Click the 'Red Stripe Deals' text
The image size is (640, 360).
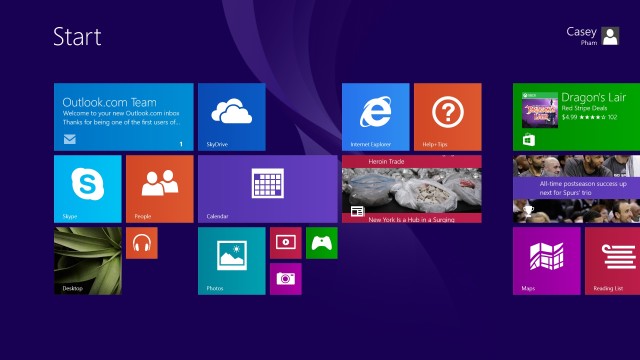coord(584,108)
